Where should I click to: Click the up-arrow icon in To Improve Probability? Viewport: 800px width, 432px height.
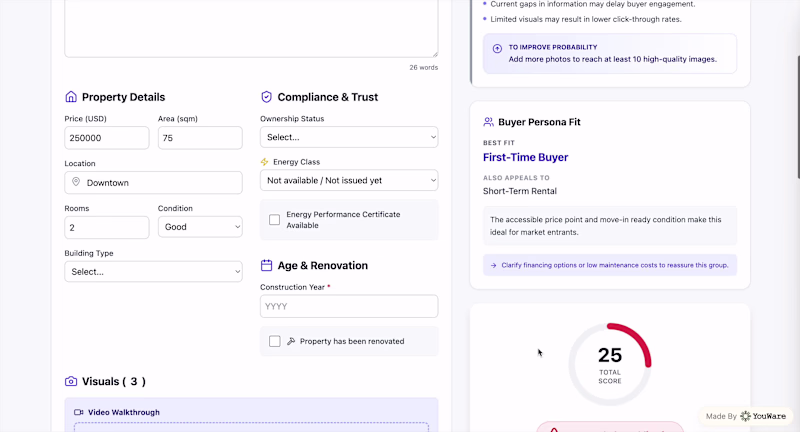(497, 48)
